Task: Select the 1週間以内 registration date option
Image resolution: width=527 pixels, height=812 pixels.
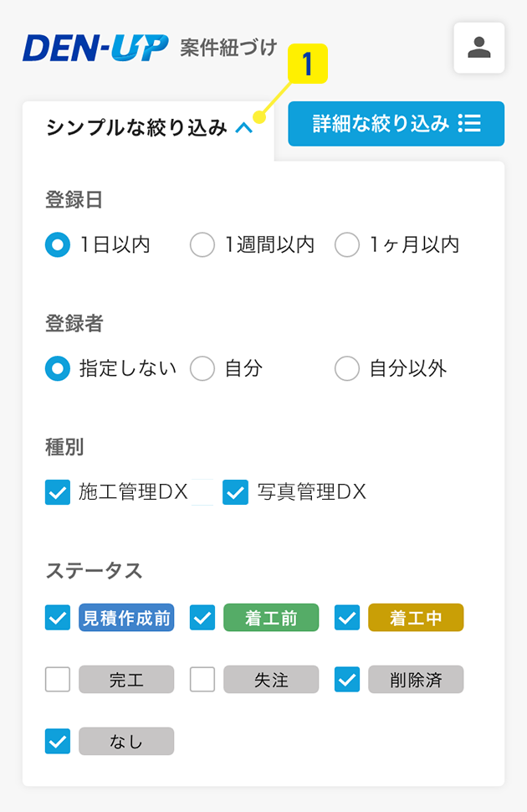Action: coord(202,244)
